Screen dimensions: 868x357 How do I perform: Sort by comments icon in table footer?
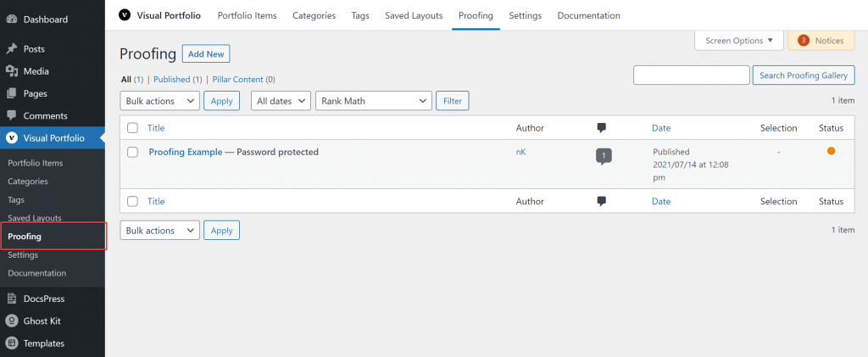602,202
